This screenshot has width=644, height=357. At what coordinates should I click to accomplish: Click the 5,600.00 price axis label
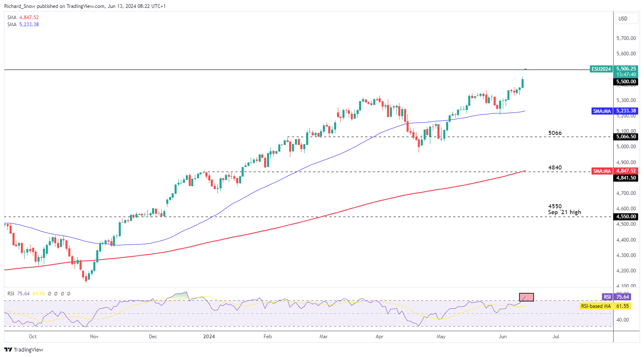point(626,54)
